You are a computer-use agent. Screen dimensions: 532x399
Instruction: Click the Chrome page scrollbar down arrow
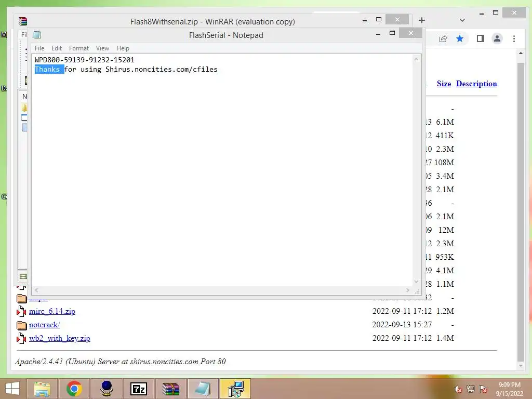click(x=521, y=366)
